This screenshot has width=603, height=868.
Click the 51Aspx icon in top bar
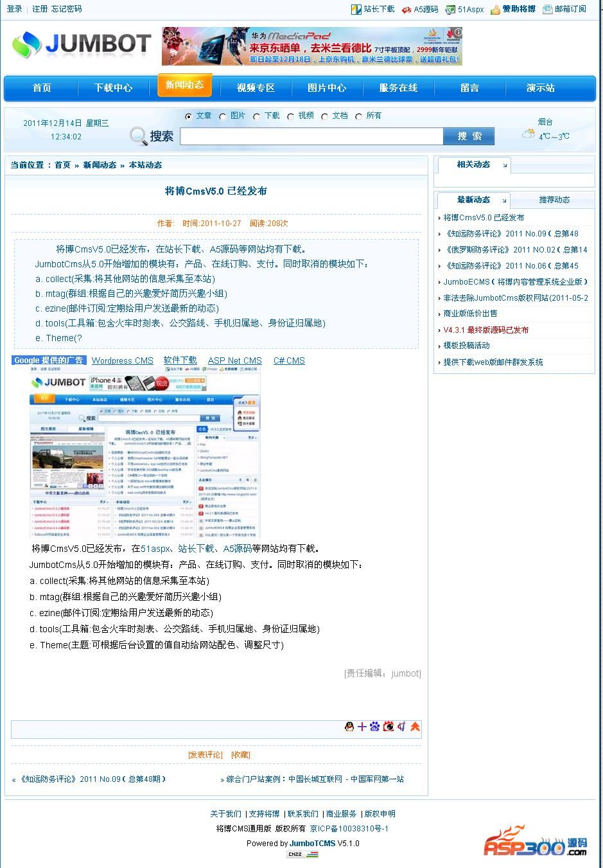tap(451, 10)
